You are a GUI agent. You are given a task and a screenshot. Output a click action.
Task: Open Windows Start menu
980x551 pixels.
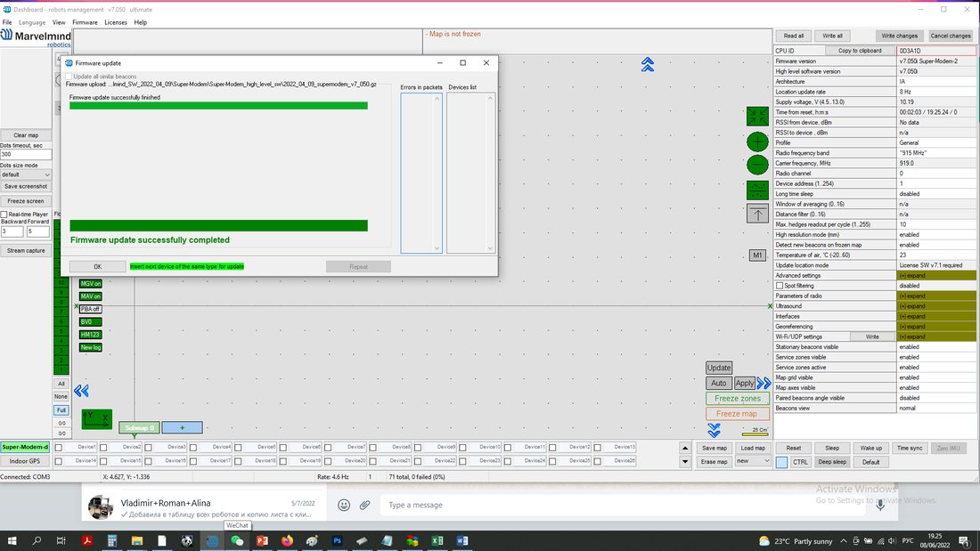[12, 541]
